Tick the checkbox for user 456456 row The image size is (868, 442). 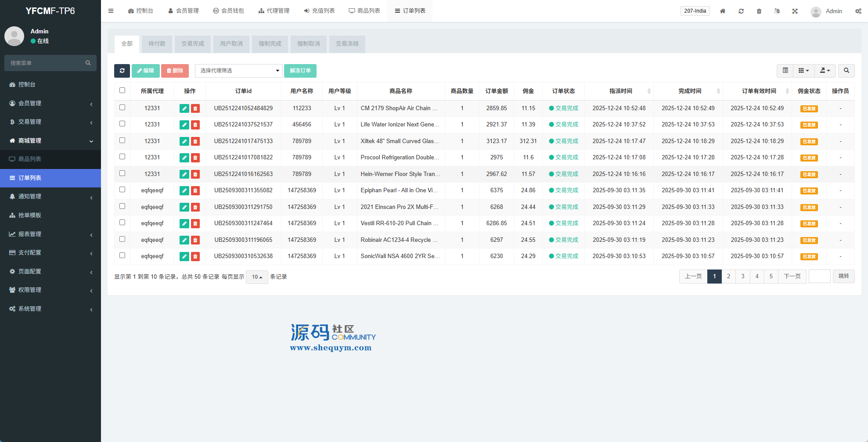tap(122, 124)
